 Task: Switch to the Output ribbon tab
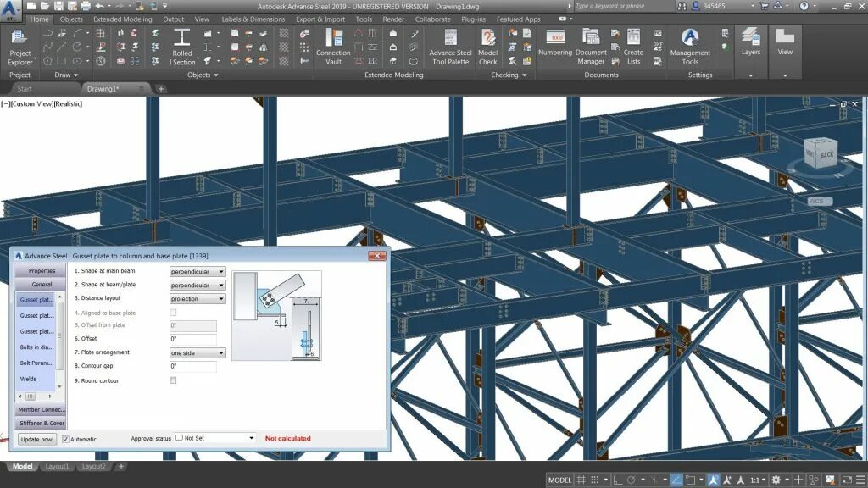(173, 19)
